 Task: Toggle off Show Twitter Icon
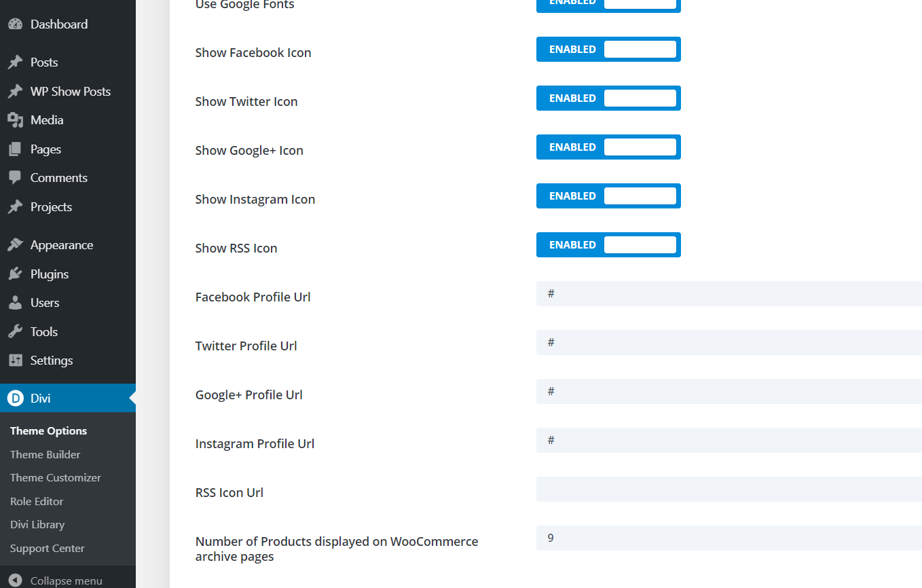(608, 98)
